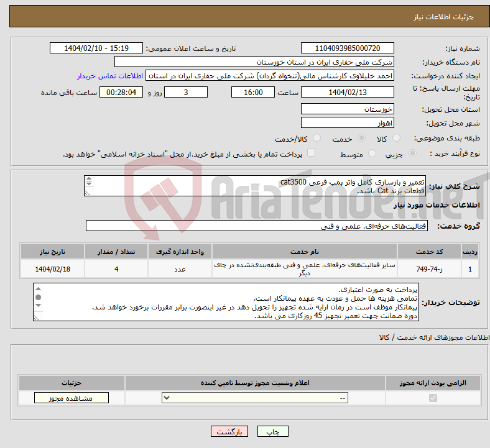Screen dimensions: 490x448
Task: Toggle the اسناد خزانه اسلامی payment checkbox
Action: click(311, 153)
